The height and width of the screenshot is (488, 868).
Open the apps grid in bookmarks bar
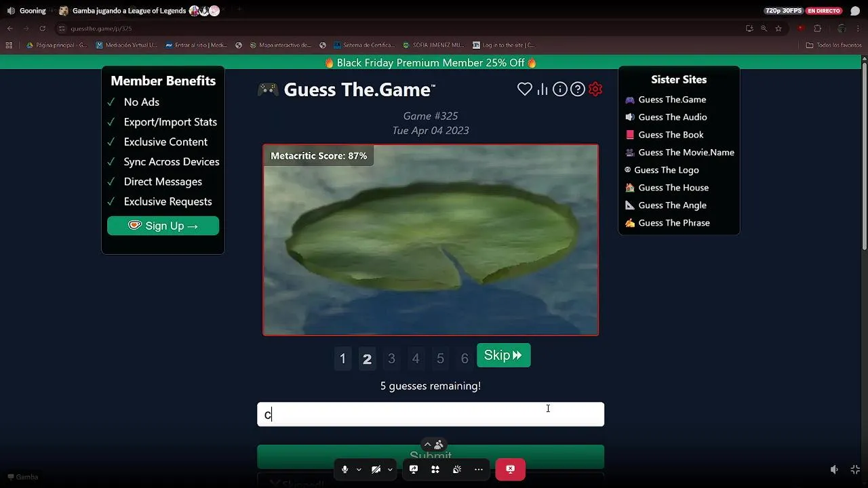(x=9, y=45)
